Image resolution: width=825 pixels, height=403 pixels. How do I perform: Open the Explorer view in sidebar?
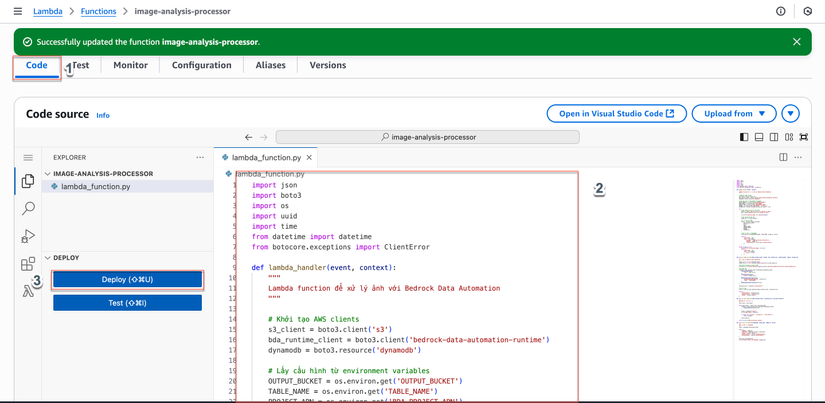point(28,181)
